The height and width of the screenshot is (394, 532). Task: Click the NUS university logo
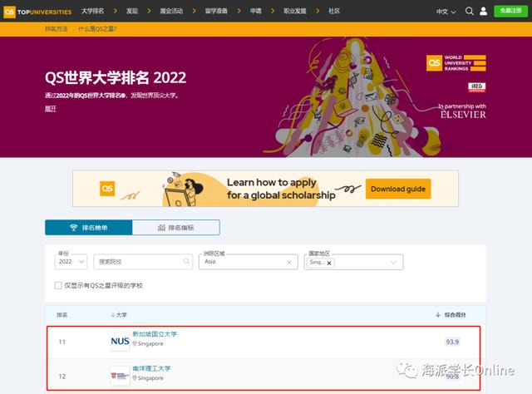click(120, 342)
